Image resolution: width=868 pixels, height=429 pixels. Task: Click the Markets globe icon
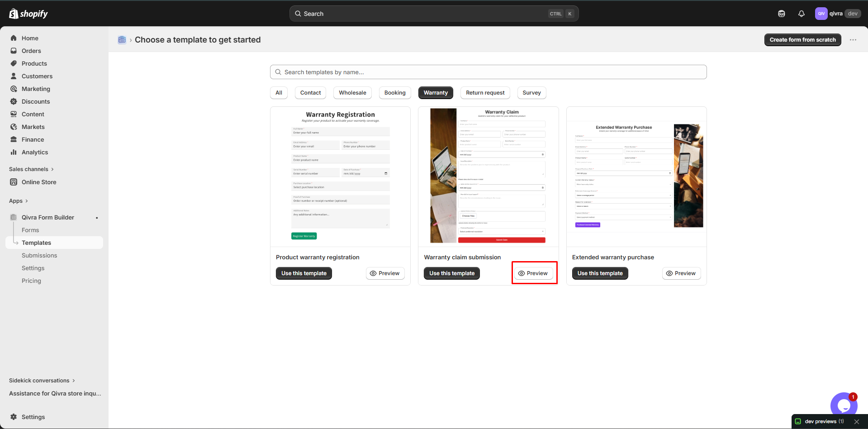[14, 127]
